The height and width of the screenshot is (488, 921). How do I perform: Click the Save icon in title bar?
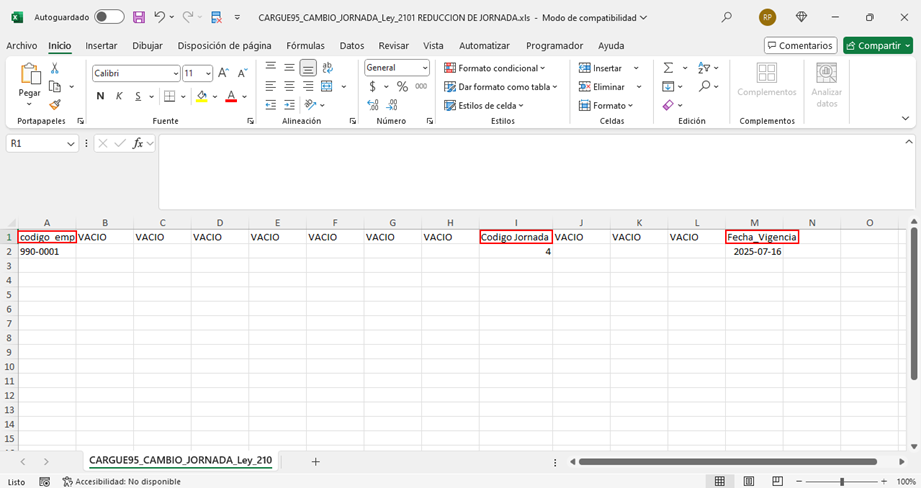[x=139, y=18]
